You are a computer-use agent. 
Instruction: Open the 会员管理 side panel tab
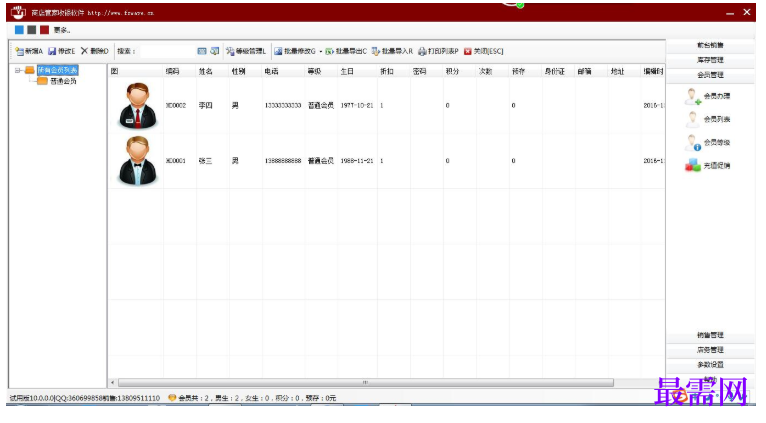pos(710,75)
